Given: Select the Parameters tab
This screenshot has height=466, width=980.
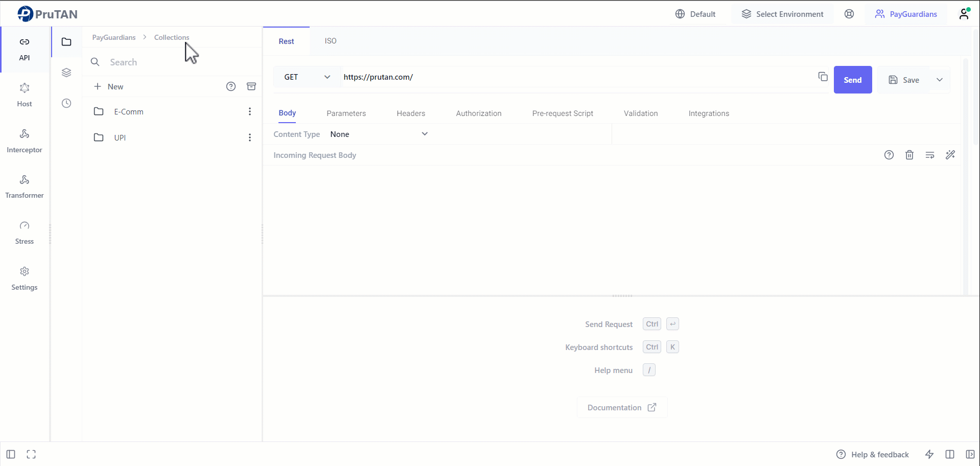Looking at the screenshot, I should tap(346, 113).
